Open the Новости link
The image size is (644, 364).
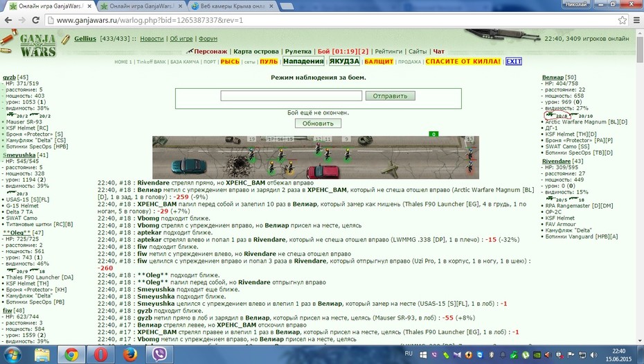pos(152,39)
